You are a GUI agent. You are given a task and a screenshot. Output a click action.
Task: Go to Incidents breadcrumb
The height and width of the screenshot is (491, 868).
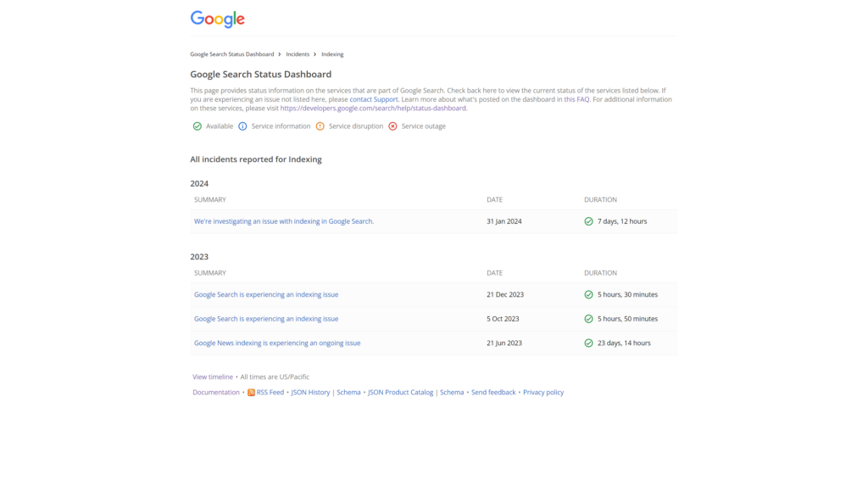pyautogui.click(x=298, y=54)
